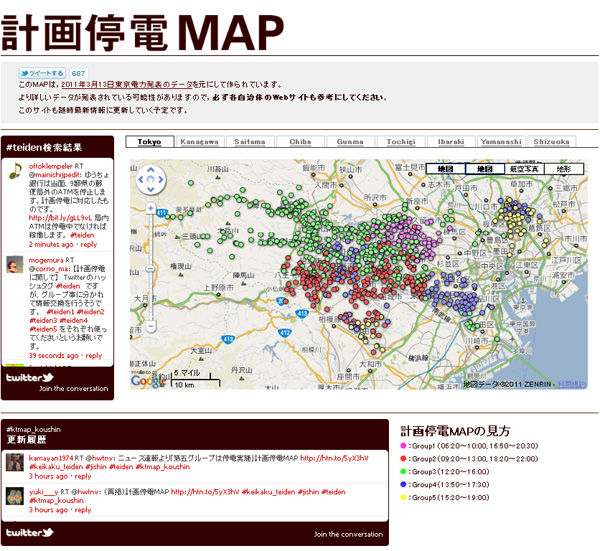The width and height of the screenshot is (600, 551).
Task: Select the Tochigi tab
Action: pos(401,142)
